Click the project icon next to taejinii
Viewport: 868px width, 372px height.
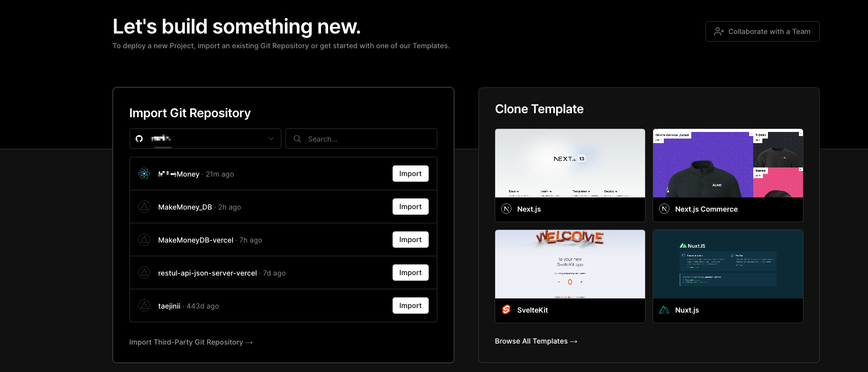coord(144,306)
